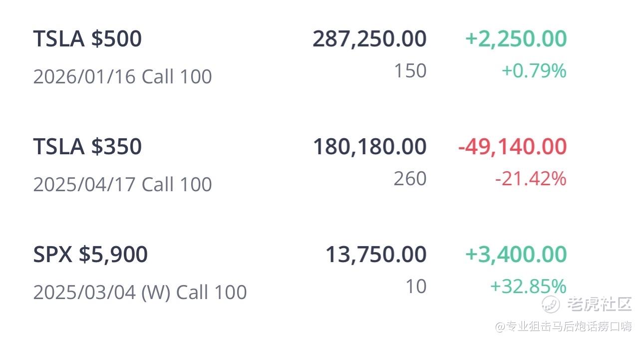
Task: Click the +0.79% gain percentage
Action: pyautogui.click(x=534, y=71)
